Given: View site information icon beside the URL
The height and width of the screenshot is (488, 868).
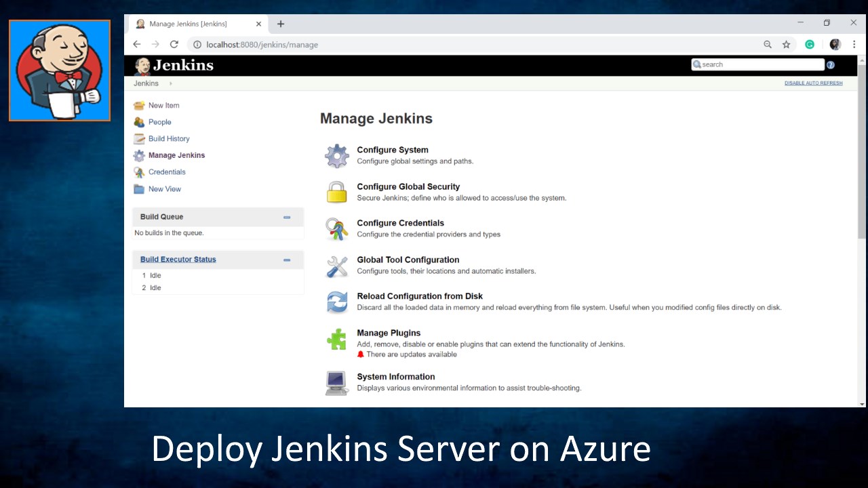Looking at the screenshot, I should pyautogui.click(x=197, y=45).
